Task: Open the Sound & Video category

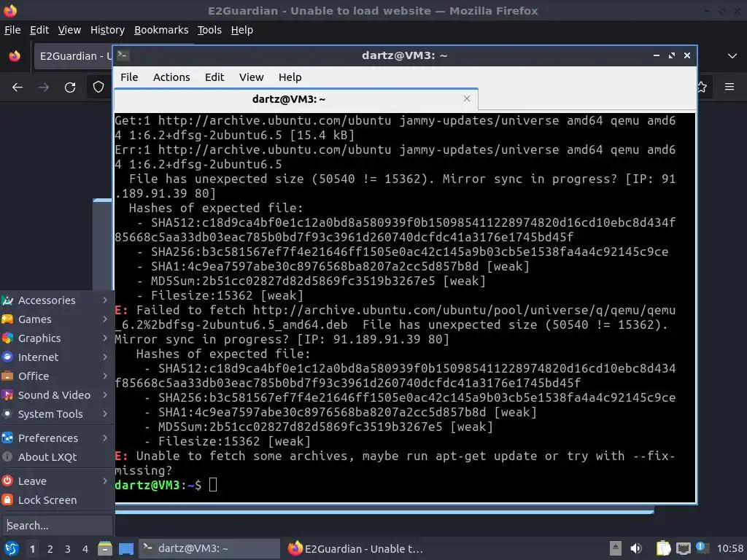Action: point(56,395)
